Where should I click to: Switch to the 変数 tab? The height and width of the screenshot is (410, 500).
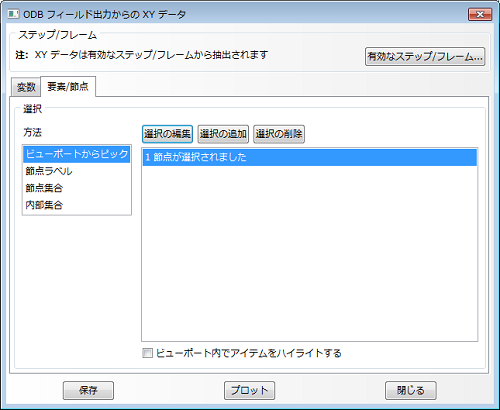(26, 87)
